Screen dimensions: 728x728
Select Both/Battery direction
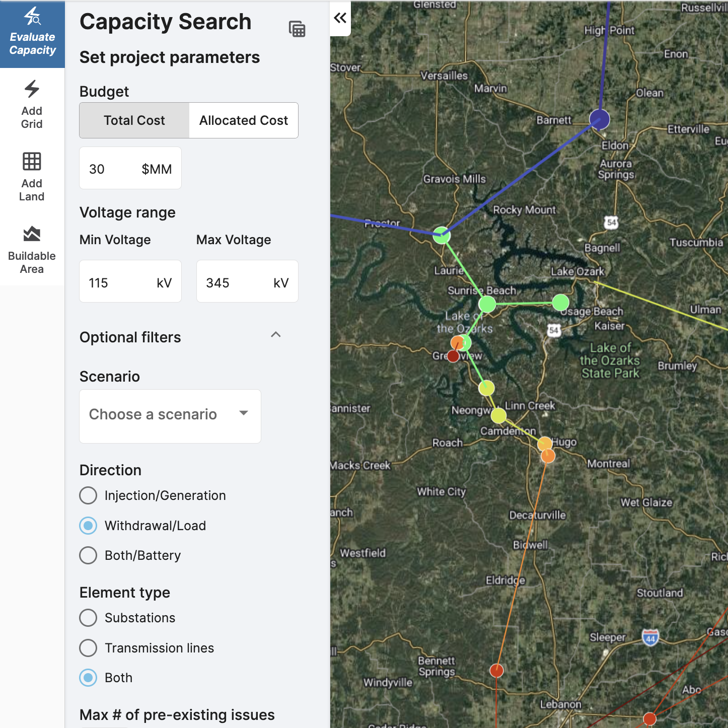88,555
